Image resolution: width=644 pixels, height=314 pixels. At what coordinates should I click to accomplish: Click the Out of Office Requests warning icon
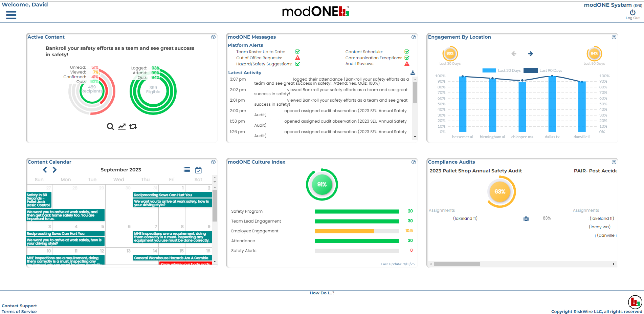(x=297, y=58)
